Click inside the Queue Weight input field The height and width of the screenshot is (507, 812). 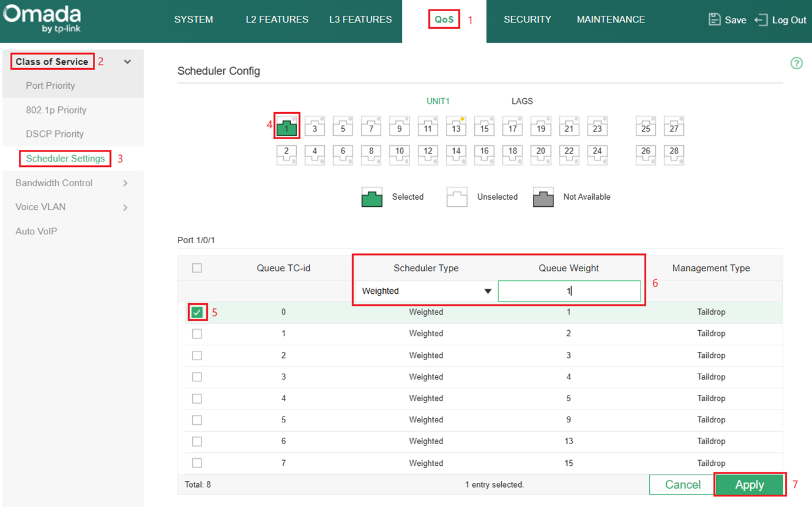pyautogui.click(x=568, y=290)
